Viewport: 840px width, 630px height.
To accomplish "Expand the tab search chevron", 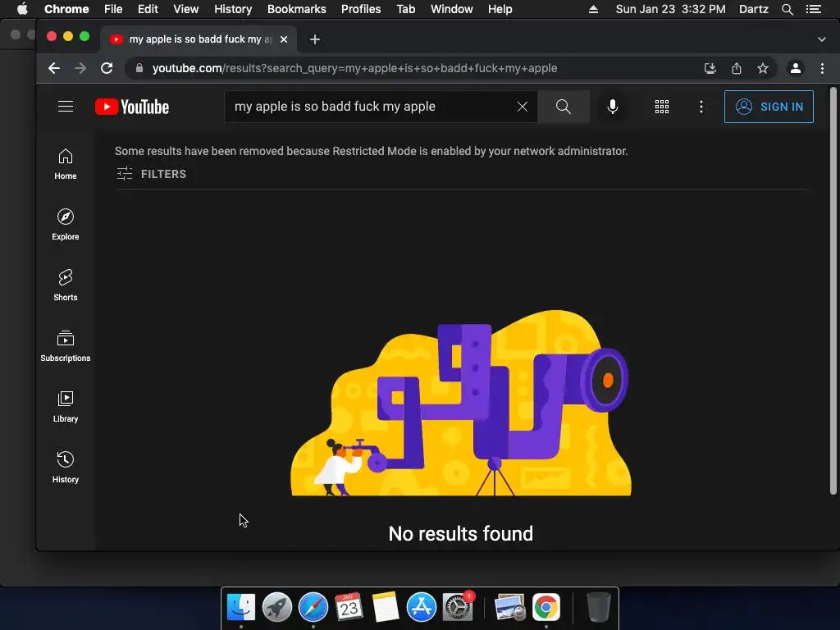I will 822,39.
